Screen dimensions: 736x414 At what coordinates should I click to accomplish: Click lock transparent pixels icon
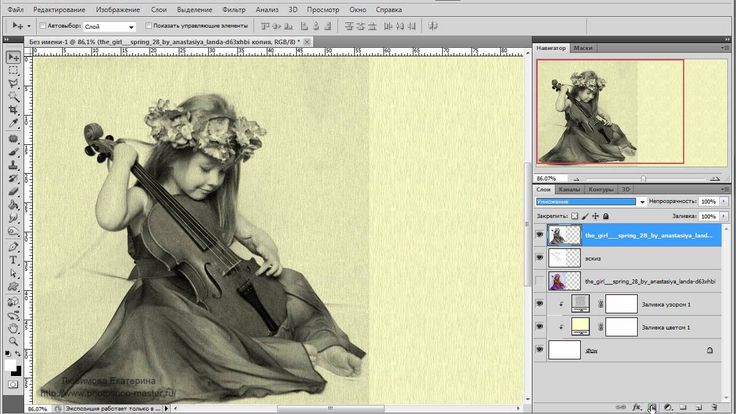coord(575,216)
